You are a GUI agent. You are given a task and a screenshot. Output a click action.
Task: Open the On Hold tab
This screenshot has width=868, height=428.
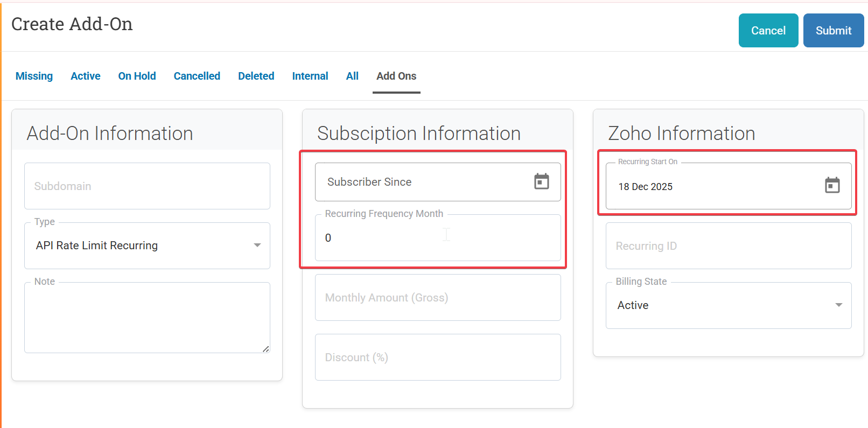137,76
